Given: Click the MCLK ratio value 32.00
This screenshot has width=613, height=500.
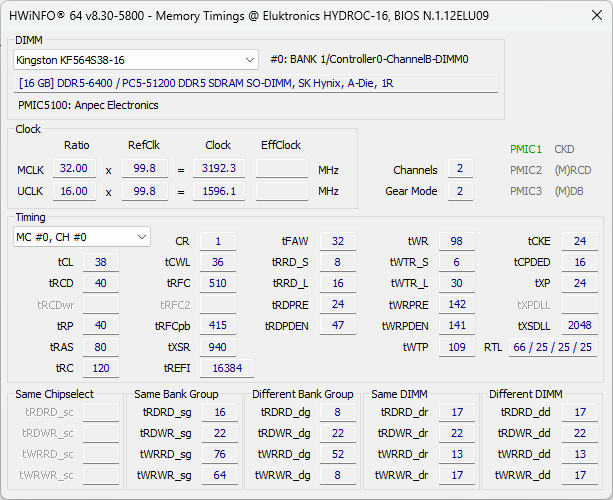Looking at the screenshot, I should [x=74, y=168].
